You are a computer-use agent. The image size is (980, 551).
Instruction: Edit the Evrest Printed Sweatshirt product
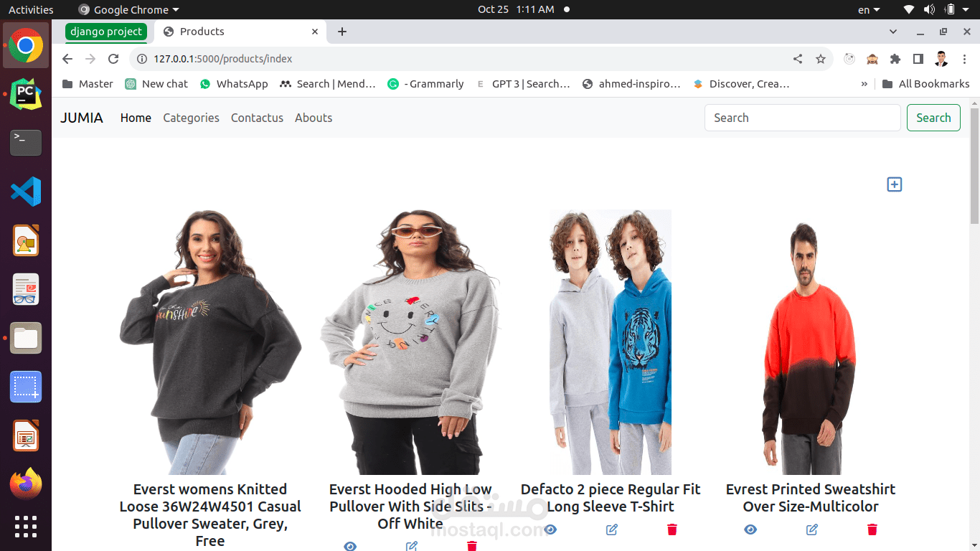(x=811, y=529)
